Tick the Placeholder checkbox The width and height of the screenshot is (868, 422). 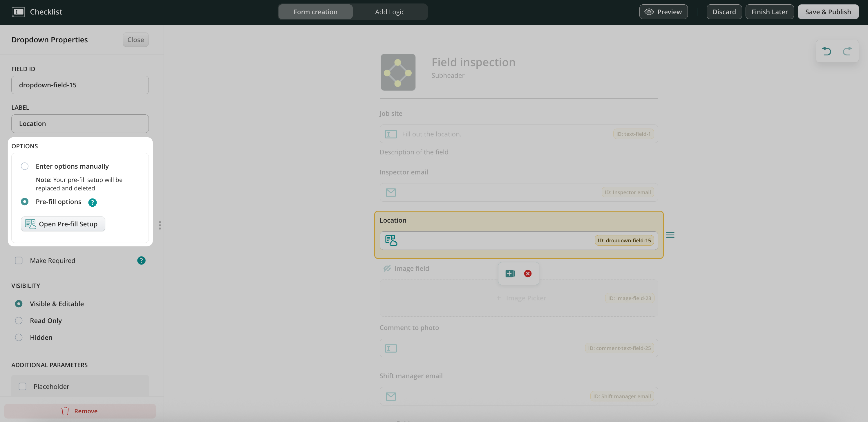point(23,386)
